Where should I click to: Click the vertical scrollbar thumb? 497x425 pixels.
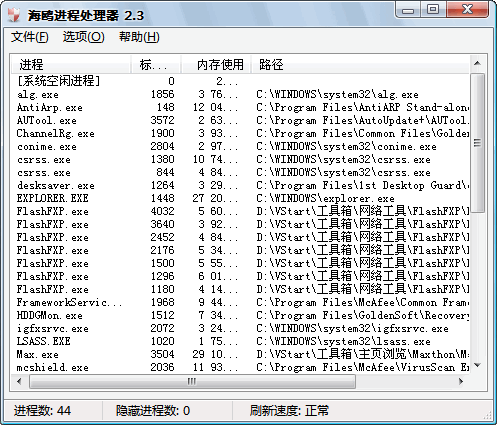point(477,143)
